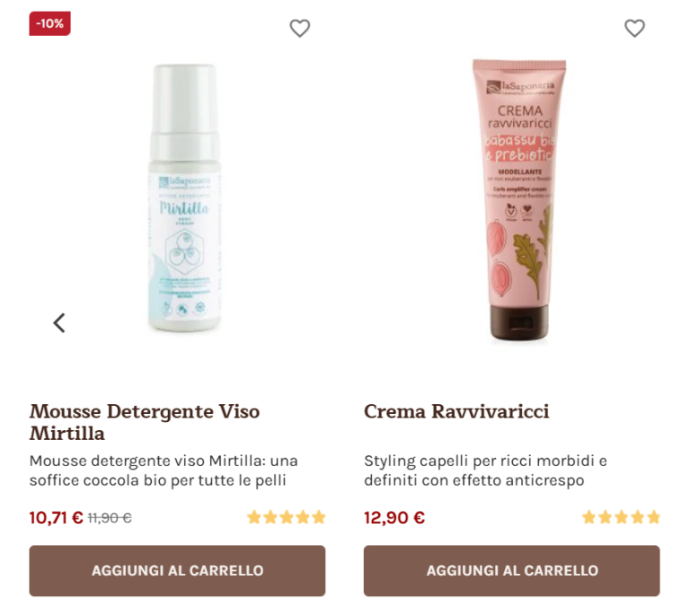Click the Styling capelli per ricci description
690x616 pixels.
click(x=485, y=471)
